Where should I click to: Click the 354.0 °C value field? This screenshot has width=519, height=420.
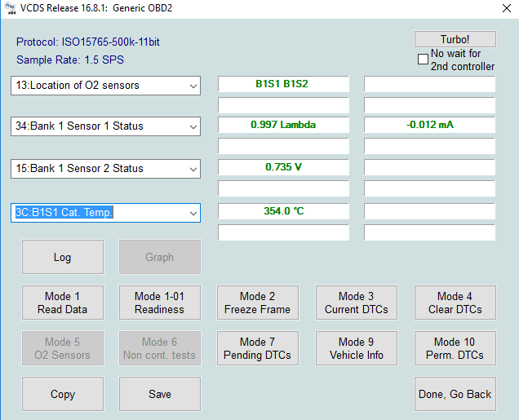tap(283, 211)
